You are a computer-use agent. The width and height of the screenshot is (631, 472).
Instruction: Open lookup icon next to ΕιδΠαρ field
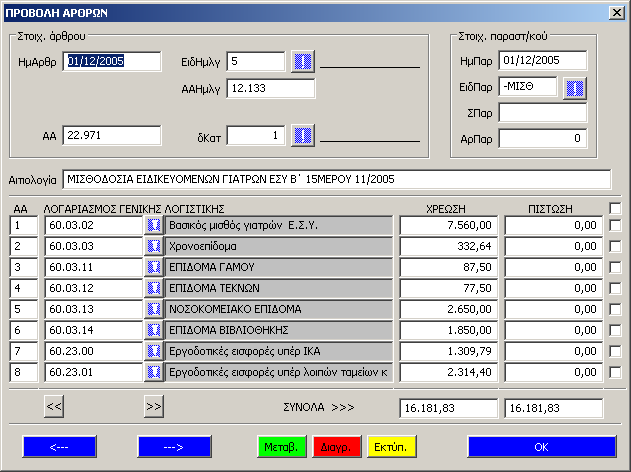pyautogui.click(x=574, y=88)
